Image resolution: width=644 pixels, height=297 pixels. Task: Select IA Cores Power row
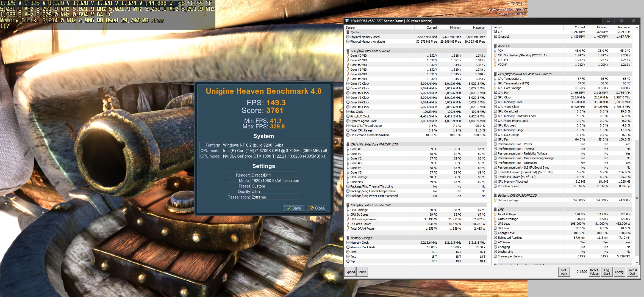tap(416, 224)
